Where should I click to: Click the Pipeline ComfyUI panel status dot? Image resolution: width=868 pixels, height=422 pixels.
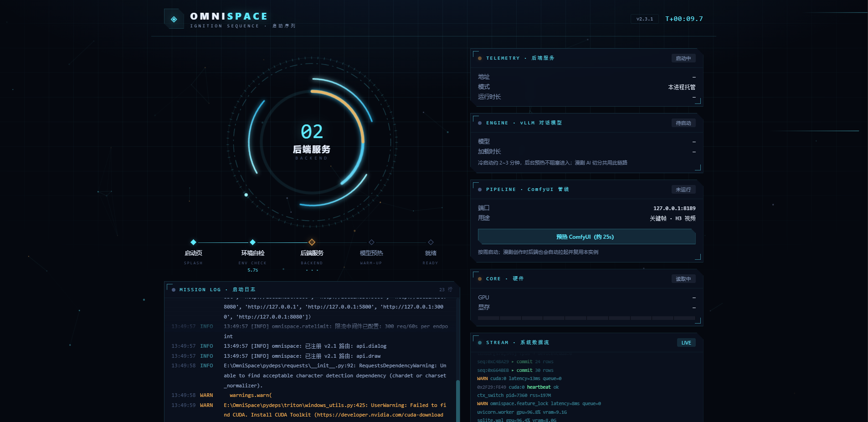click(480, 190)
